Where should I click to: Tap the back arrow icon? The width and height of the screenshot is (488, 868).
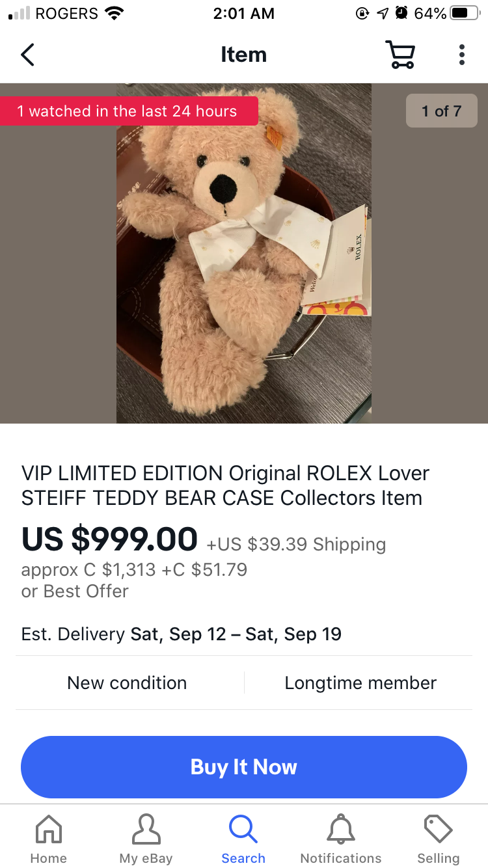tap(27, 55)
